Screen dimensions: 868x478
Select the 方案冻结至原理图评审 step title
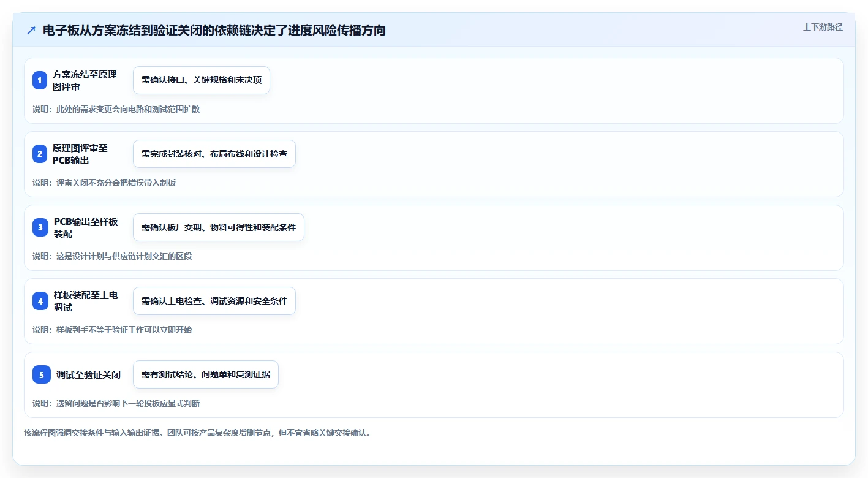click(85, 81)
